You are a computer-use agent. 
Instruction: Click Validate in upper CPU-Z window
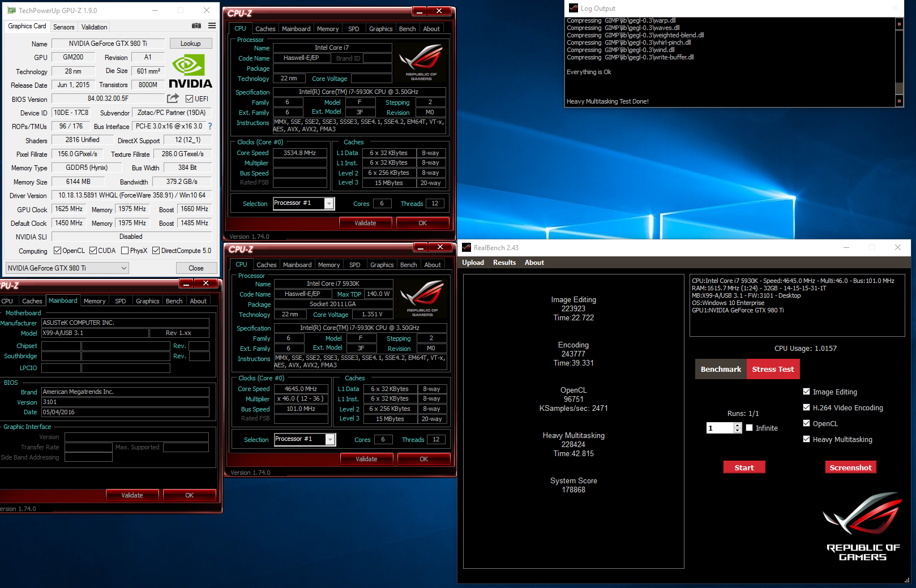click(365, 223)
